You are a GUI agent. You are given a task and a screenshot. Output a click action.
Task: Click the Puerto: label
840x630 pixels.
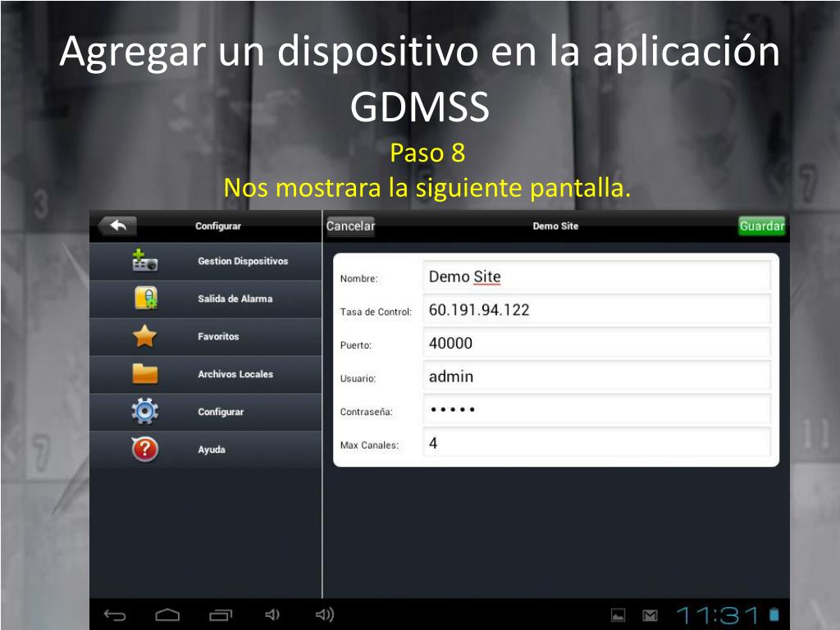click(x=356, y=345)
